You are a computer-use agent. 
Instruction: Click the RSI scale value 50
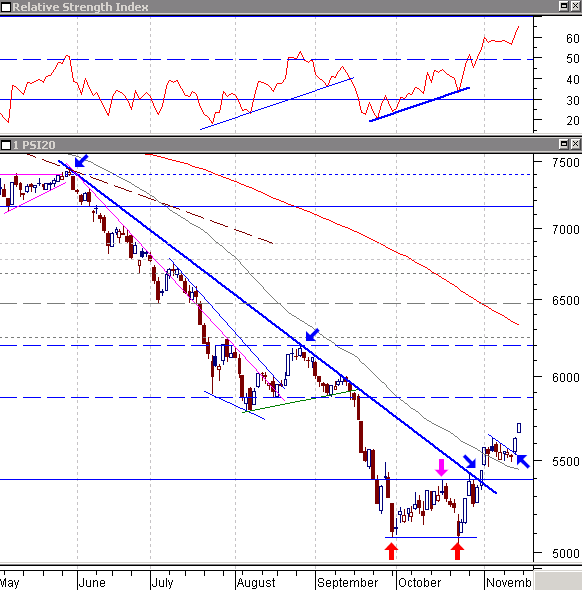click(x=572, y=59)
